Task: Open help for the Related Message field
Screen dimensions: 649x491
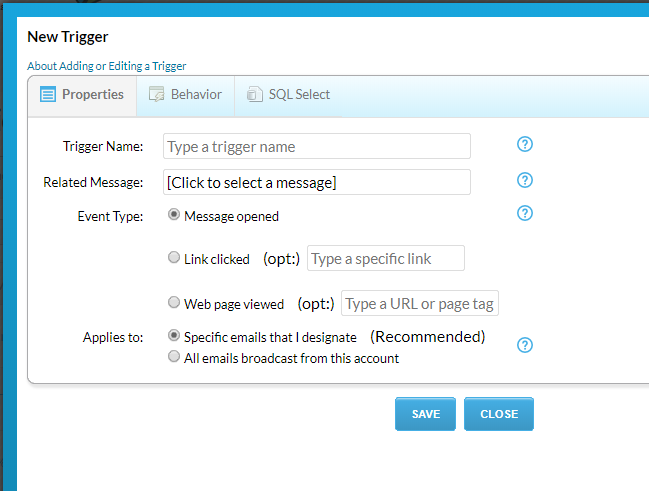Action: (525, 181)
